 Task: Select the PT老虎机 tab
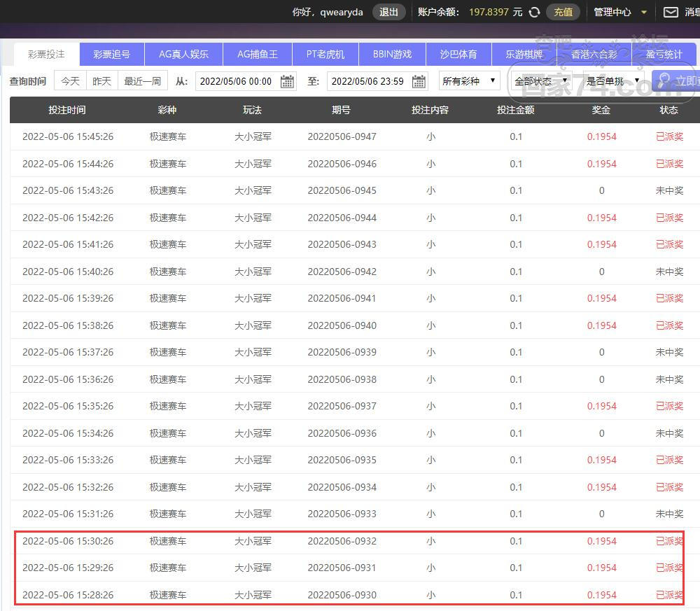click(325, 55)
